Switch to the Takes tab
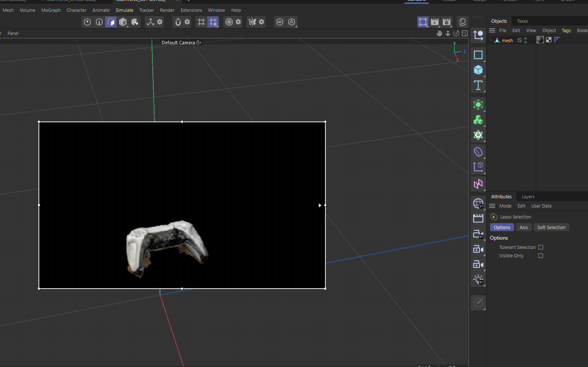The width and height of the screenshot is (588, 367). (522, 21)
